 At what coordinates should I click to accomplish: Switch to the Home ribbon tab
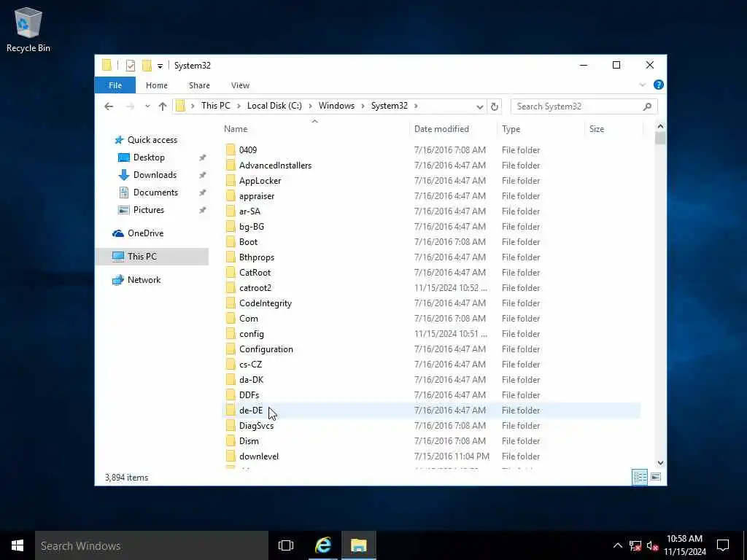[x=156, y=85]
